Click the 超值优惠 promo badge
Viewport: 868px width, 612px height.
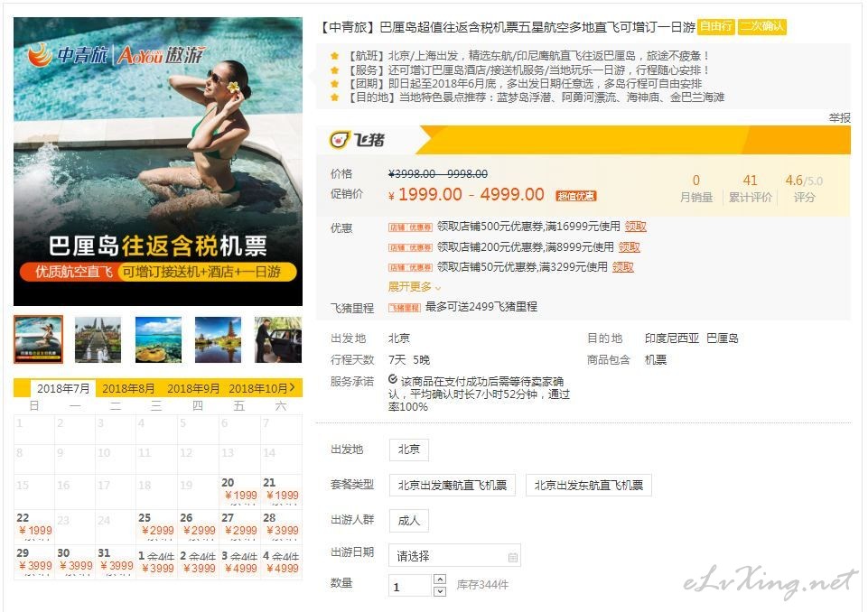576,195
